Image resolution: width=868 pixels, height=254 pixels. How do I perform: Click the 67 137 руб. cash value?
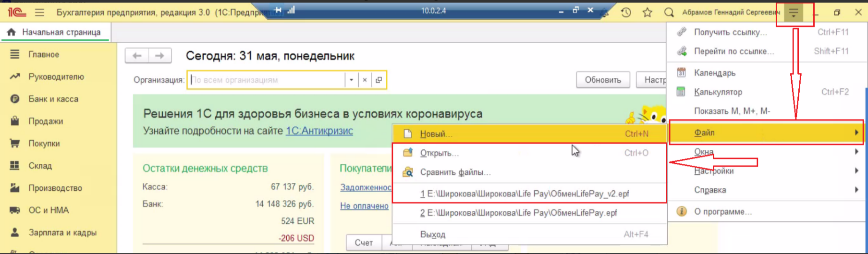point(292,187)
